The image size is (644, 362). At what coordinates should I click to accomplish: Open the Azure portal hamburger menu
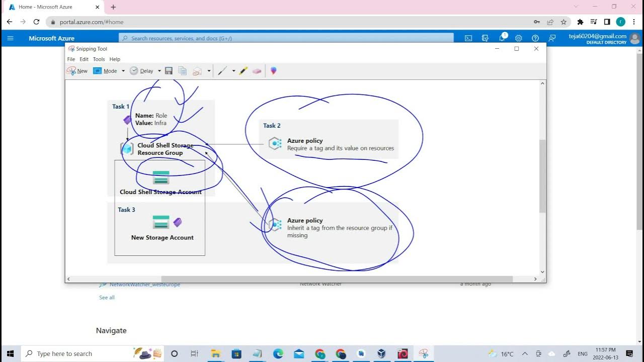(x=11, y=38)
